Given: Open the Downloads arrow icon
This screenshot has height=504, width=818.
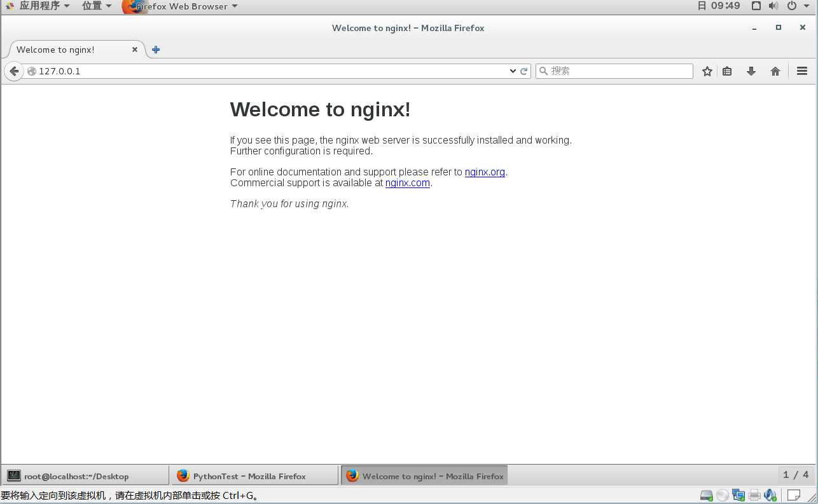Looking at the screenshot, I should 751,71.
